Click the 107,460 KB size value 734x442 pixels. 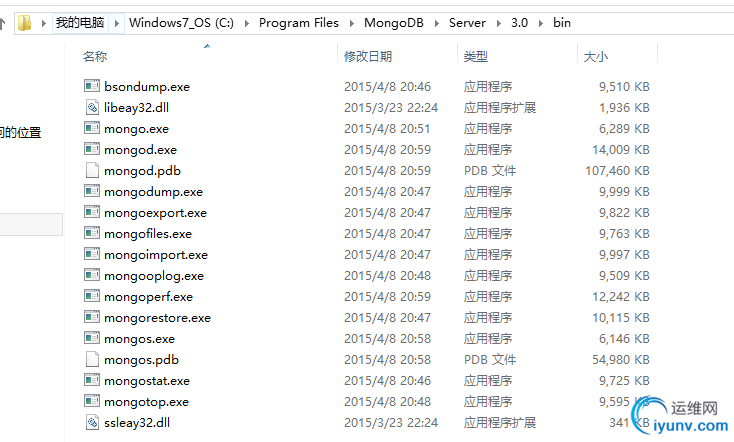coord(617,170)
